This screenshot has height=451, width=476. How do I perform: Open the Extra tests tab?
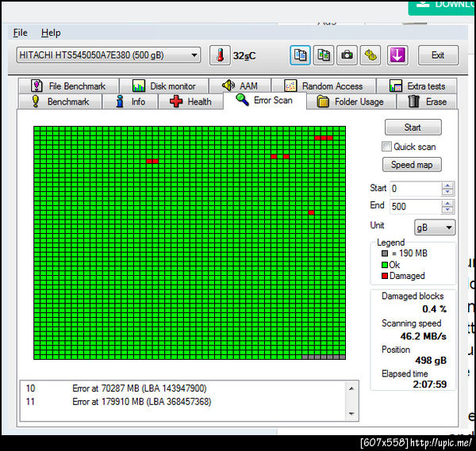coord(416,86)
